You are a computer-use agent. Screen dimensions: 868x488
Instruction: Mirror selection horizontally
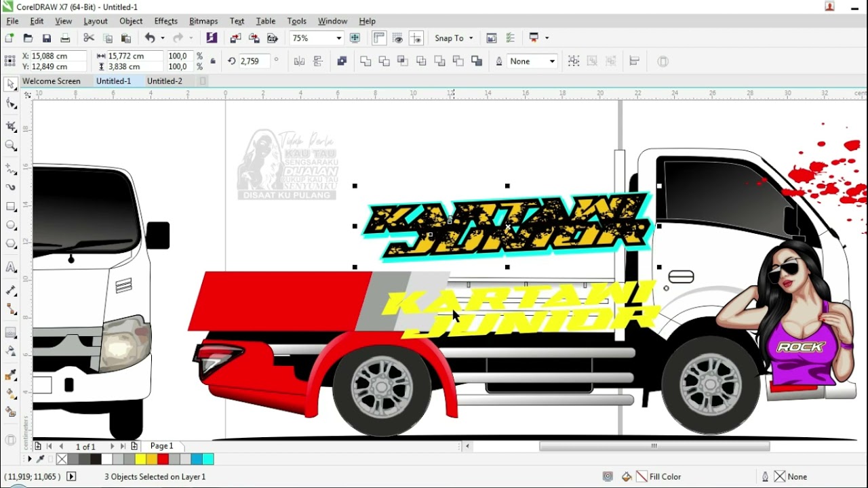299,61
